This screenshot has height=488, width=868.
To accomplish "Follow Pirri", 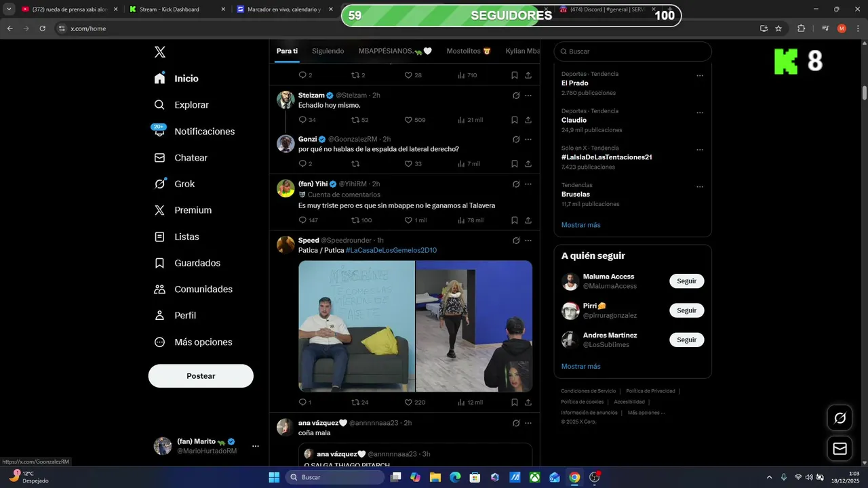I will (686, 310).
